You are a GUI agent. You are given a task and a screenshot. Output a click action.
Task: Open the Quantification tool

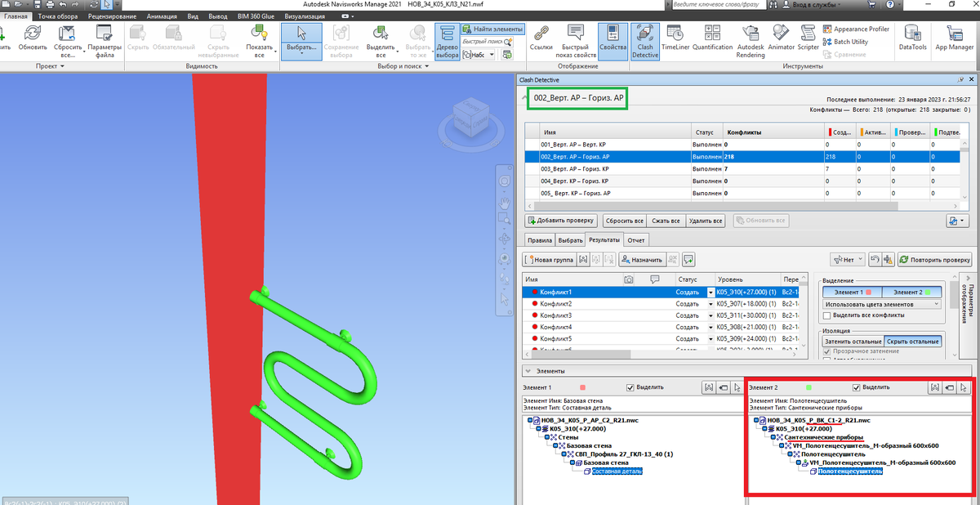tap(712, 38)
